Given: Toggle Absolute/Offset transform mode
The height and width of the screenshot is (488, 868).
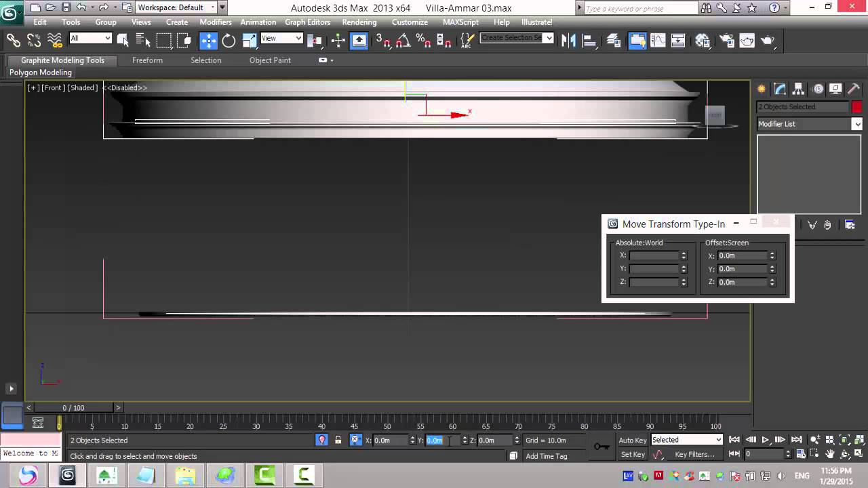Looking at the screenshot, I should pyautogui.click(x=355, y=440).
